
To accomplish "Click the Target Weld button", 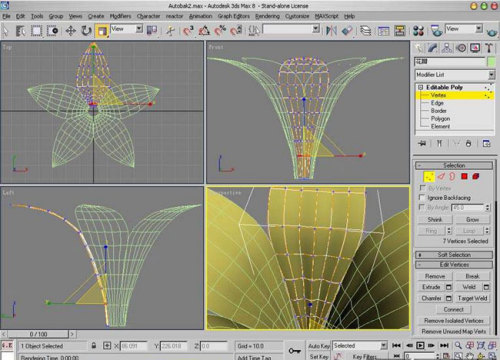I will tap(472, 298).
